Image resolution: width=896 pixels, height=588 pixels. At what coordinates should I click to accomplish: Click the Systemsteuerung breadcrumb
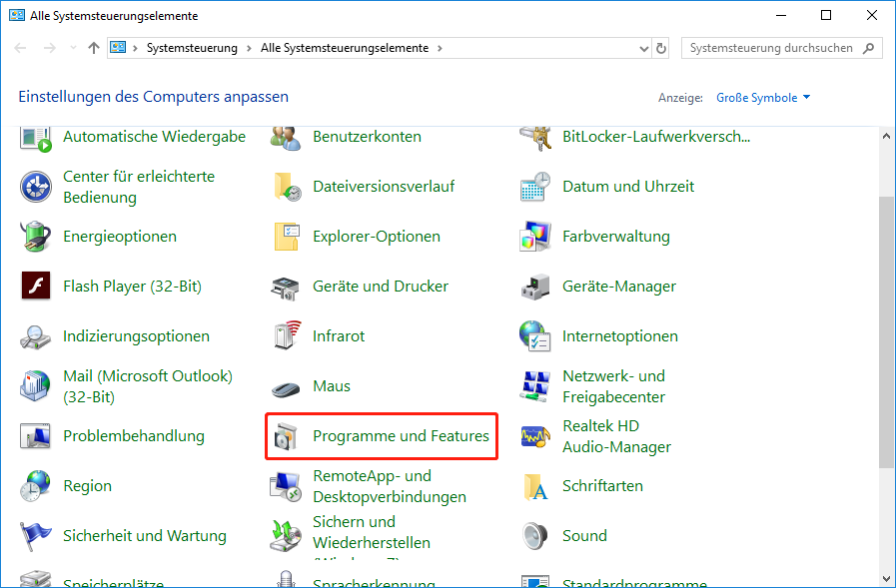tap(192, 49)
